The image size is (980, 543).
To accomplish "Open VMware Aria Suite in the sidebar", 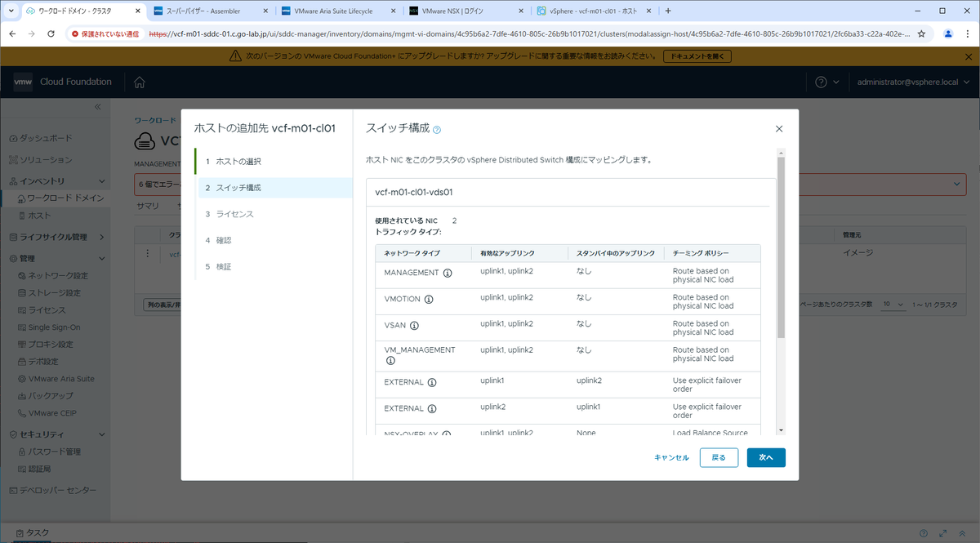I will coord(61,379).
